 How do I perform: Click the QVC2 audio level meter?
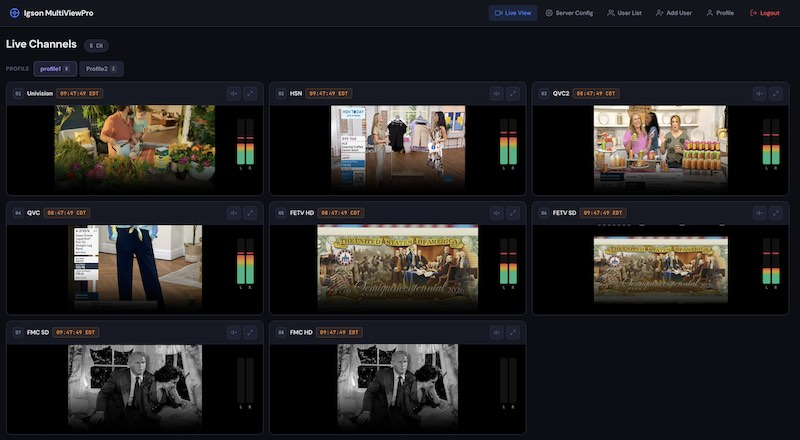[x=771, y=144]
